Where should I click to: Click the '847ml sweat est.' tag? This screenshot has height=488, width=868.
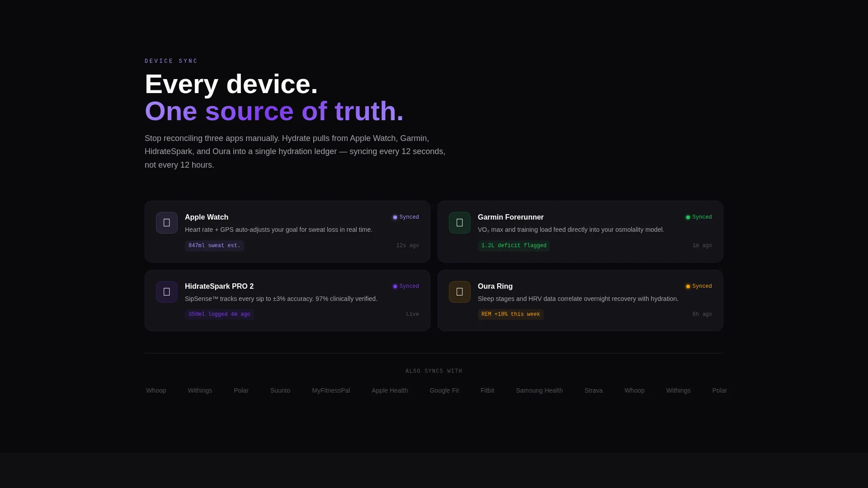click(x=214, y=246)
